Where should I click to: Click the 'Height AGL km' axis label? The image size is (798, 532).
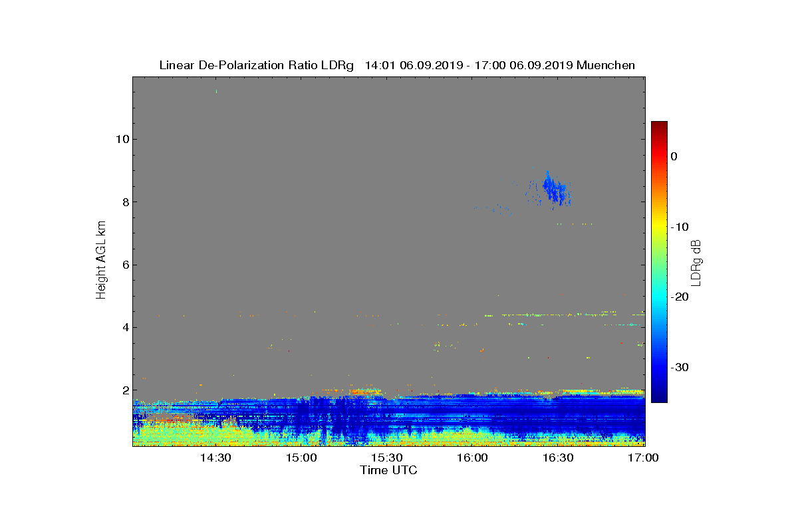101,261
